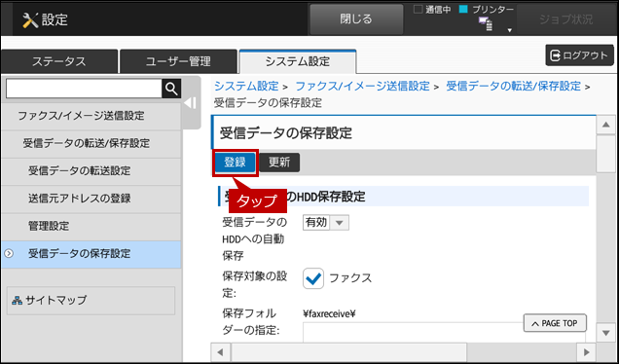
Task: Click the ログアウト button
Action: (x=579, y=55)
